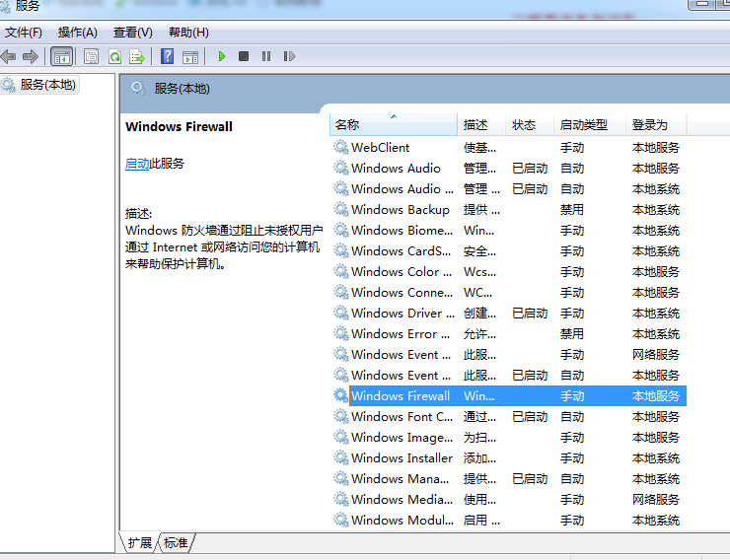The image size is (730, 560).
Task: Open the 文件(F) menu
Action: [24, 33]
